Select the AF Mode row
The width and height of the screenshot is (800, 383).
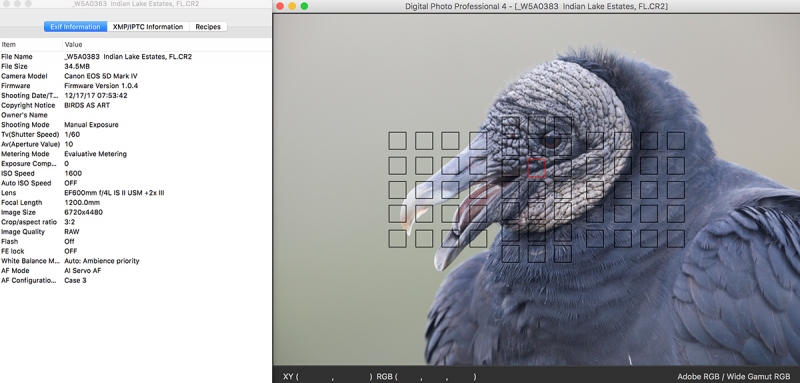point(136,270)
